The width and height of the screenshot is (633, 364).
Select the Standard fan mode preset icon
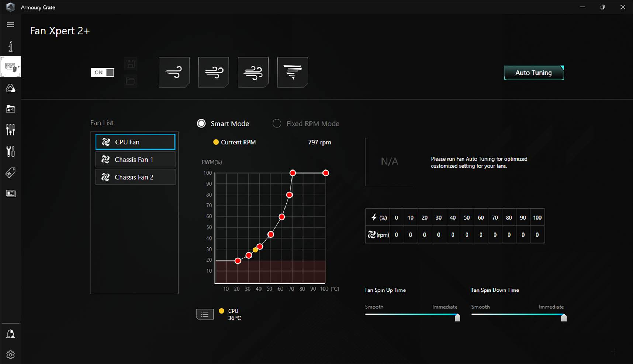214,72
